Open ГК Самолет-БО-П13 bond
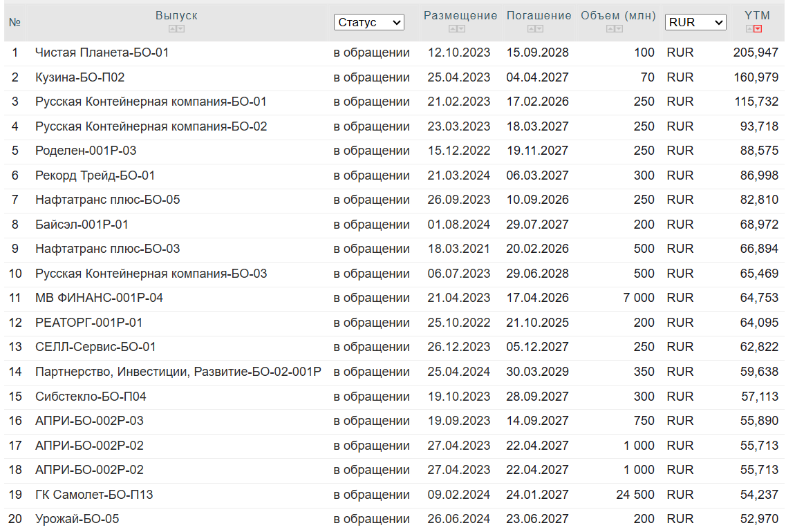 click(94, 495)
